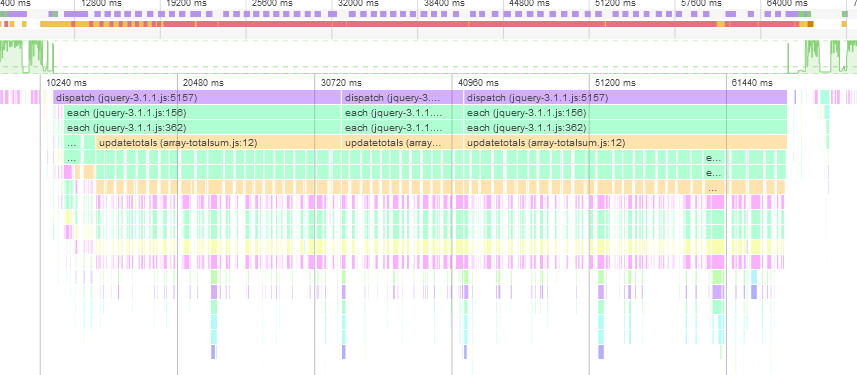
Task: Click the 10240 ms flame chart marker
Action: pos(66,83)
